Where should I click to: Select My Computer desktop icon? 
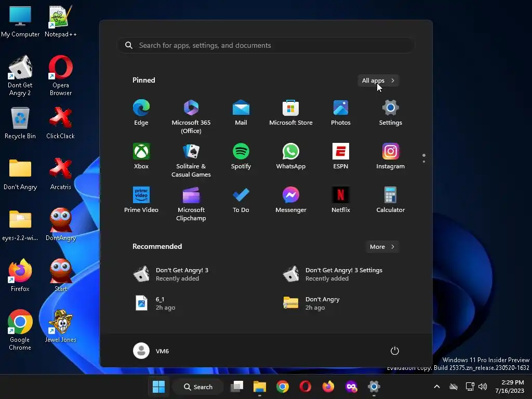20,21
